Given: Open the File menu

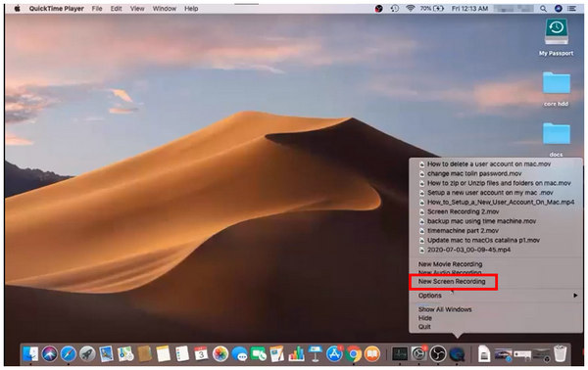Looking at the screenshot, I should (97, 8).
